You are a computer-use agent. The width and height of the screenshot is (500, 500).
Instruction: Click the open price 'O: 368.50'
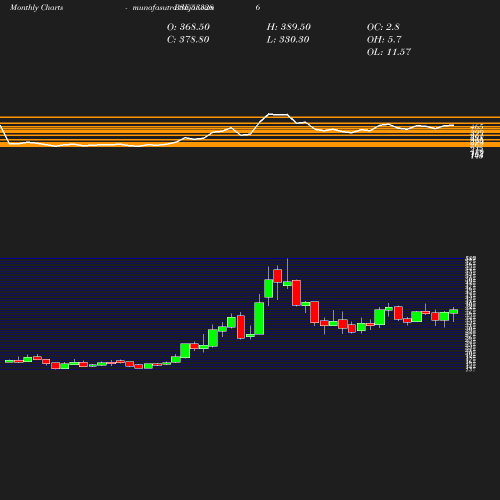pos(188,27)
